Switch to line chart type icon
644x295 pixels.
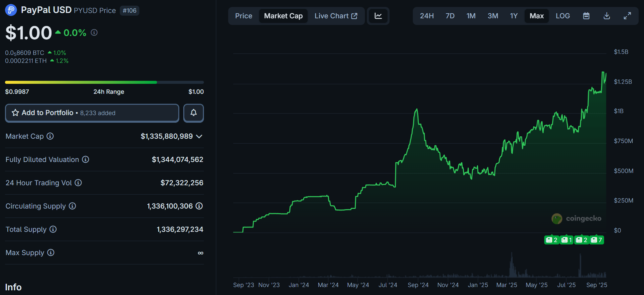coord(378,16)
